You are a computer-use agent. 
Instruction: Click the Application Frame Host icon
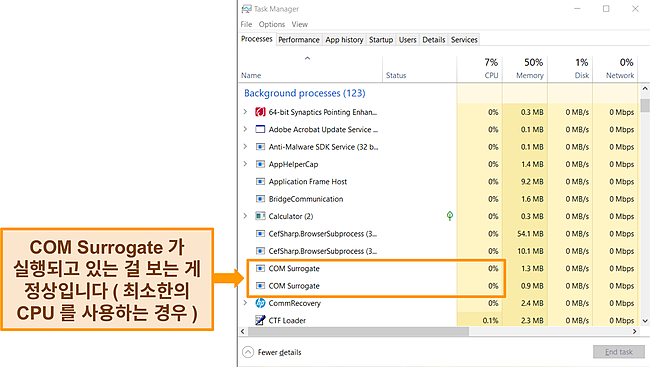click(x=260, y=182)
